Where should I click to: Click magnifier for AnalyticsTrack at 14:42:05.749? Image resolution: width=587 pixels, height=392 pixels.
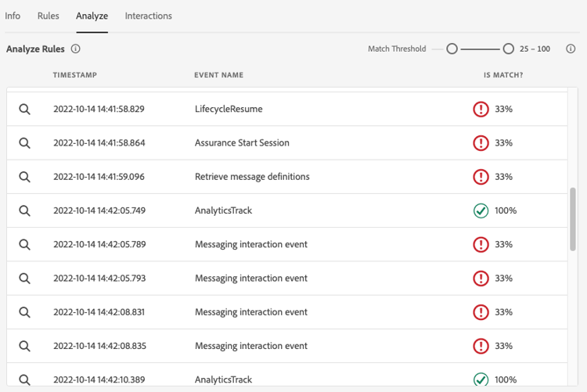coord(25,211)
